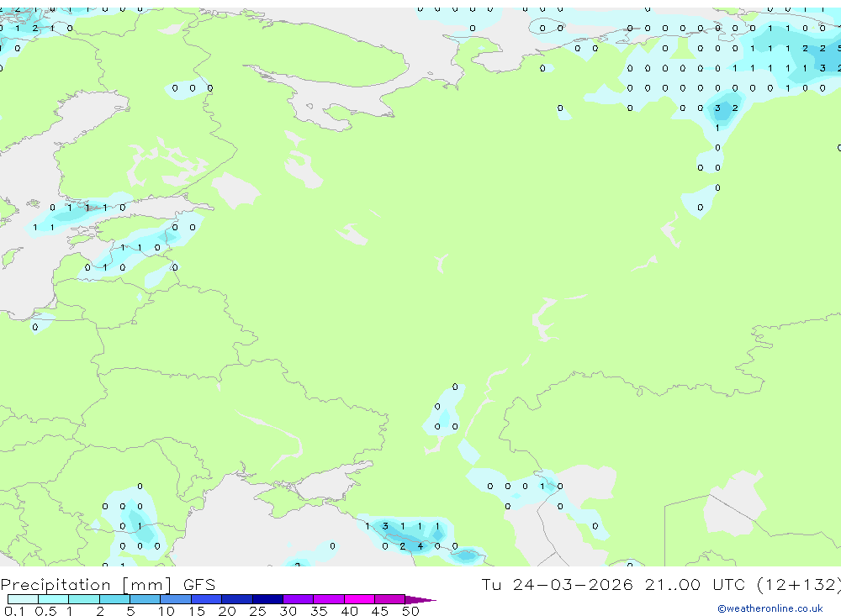Pick the 25–30 mm navy legend swatch

point(267,599)
